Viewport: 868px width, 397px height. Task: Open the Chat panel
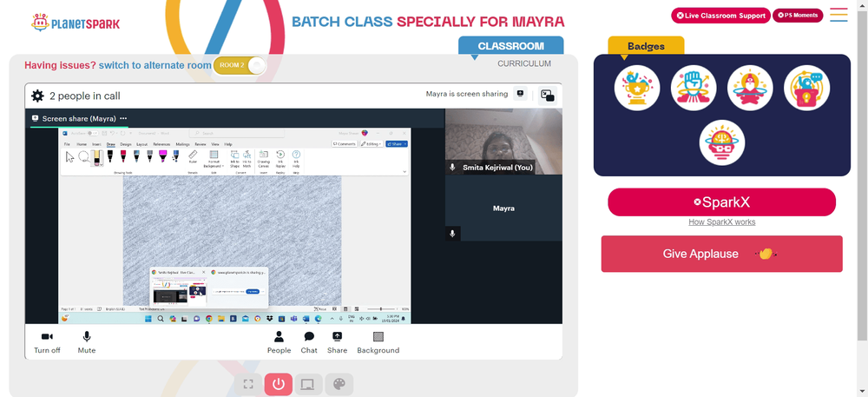(309, 342)
